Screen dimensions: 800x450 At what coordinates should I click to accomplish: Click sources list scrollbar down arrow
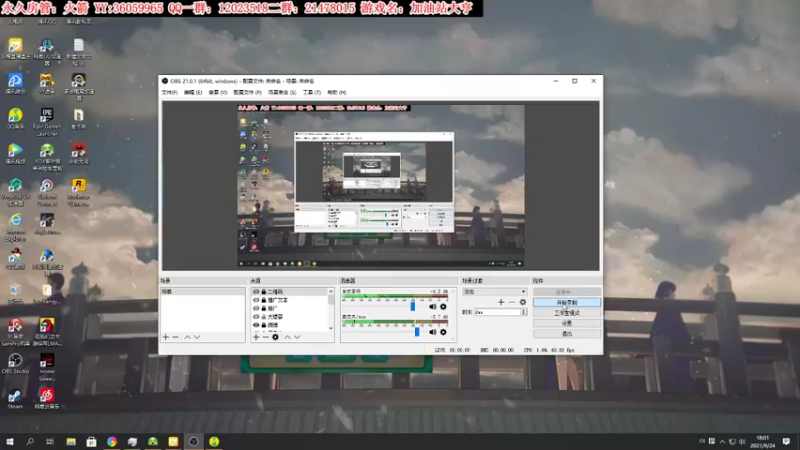click(331, 328)
